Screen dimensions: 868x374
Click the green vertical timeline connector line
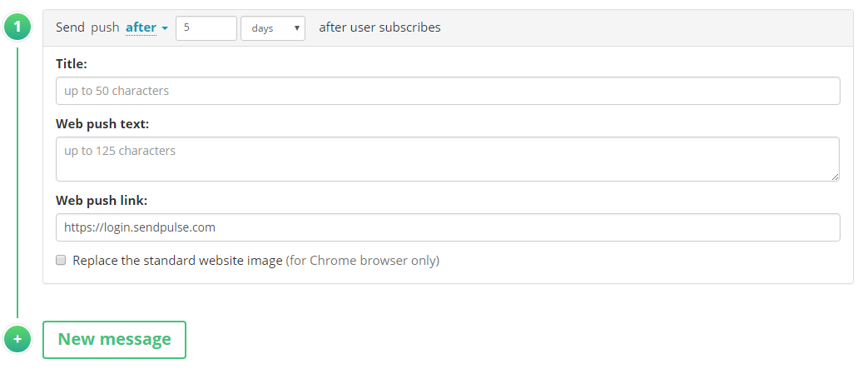tap(17, 183)
